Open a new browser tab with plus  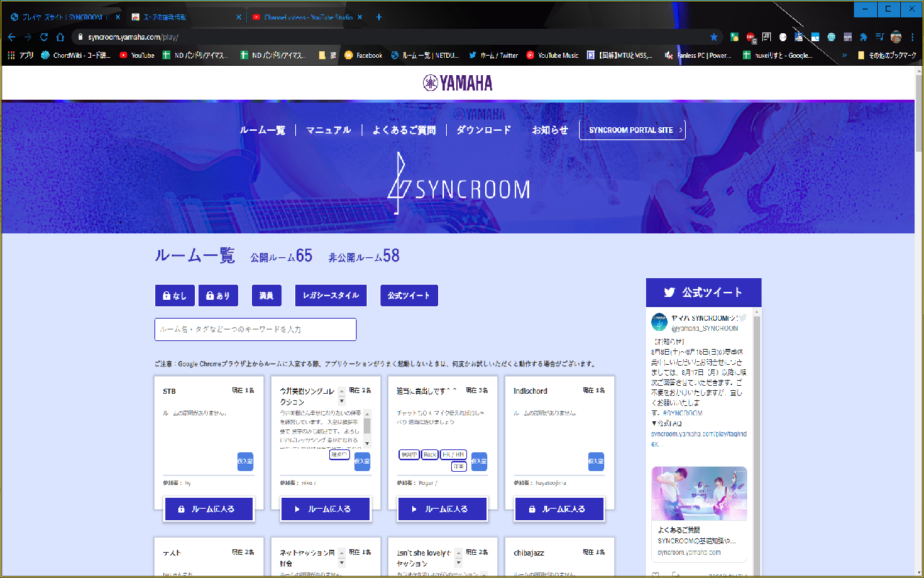pos(379,17)
